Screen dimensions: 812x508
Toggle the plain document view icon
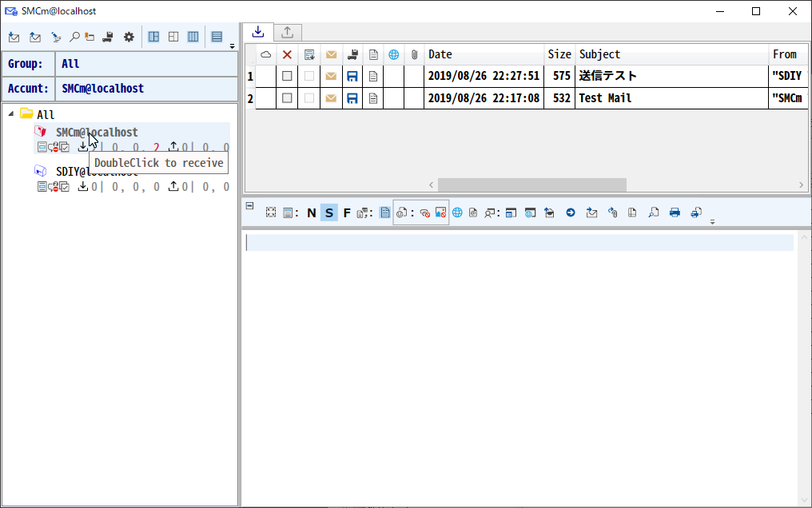pos(384,212)
